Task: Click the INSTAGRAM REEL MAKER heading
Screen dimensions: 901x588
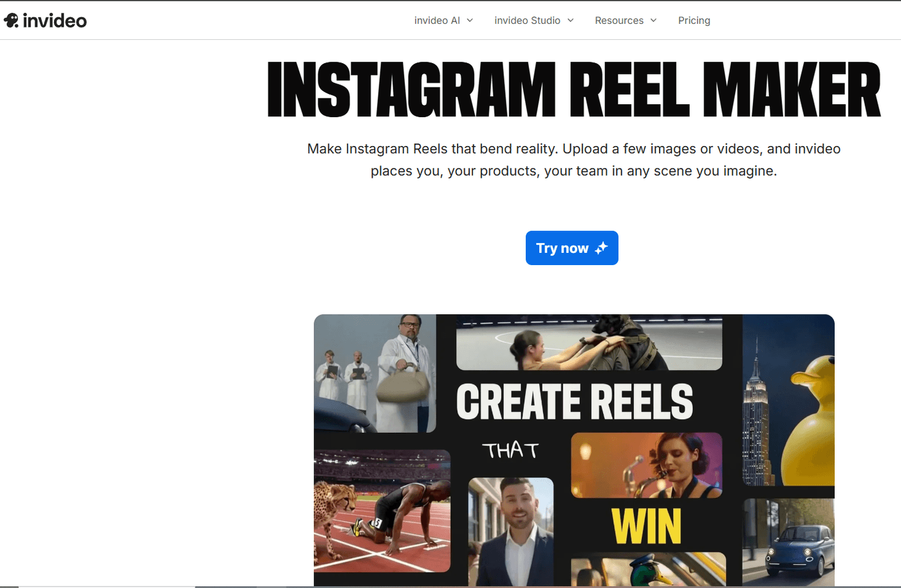Action: pyautogui.click(x=573, y=89)
